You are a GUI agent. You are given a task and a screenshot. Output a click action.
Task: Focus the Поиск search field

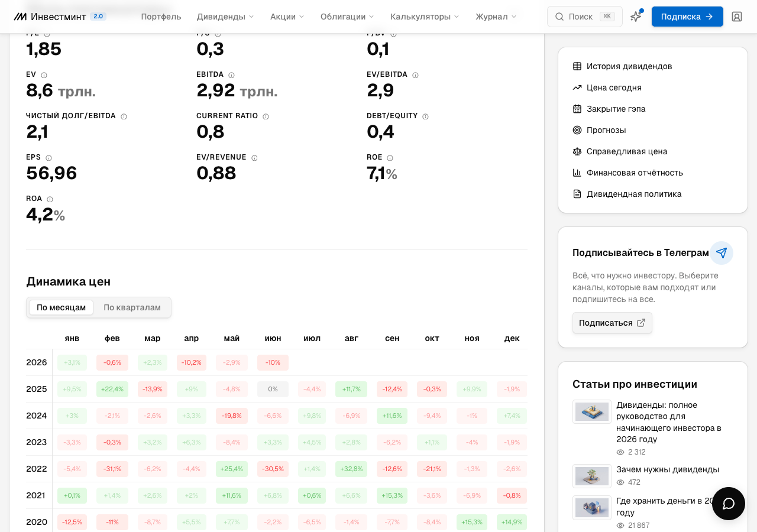click(x=585, y=17)
